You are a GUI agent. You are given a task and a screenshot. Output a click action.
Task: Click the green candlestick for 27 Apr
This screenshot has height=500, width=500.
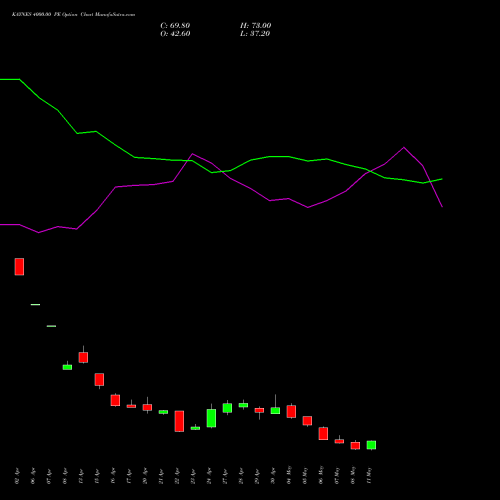pos(227,408)
